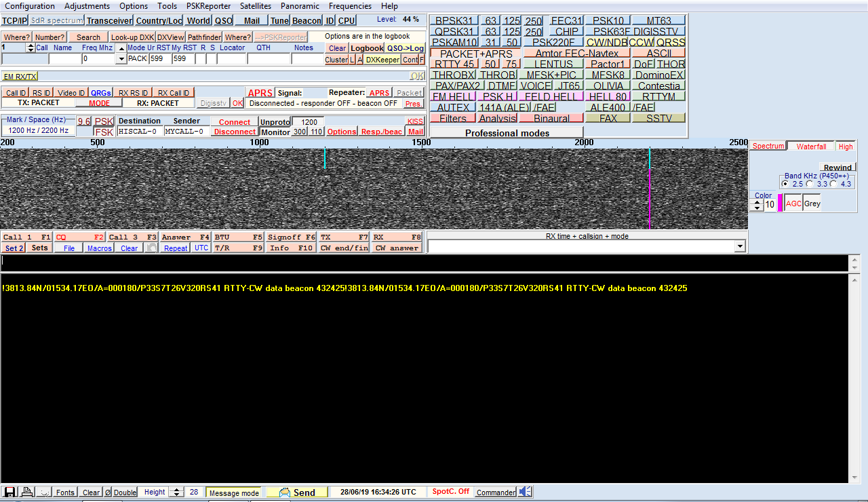Viewport: 868px width, 502px height.
Task: Click the KISS button
Action: pos(415,122)
